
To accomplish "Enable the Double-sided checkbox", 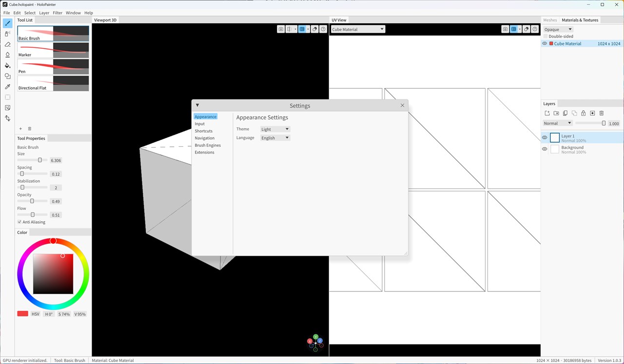I will [x=546, y=36].
